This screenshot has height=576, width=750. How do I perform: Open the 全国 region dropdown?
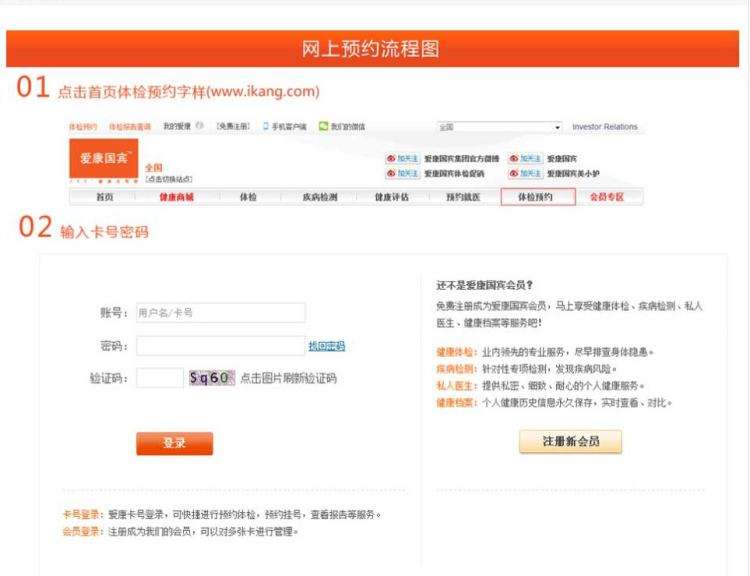(x=498, y=127)
